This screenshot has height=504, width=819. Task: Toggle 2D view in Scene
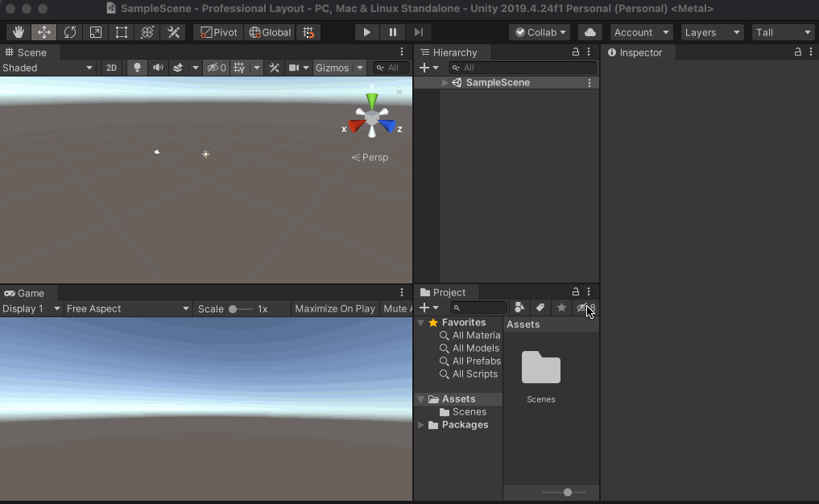111,68
